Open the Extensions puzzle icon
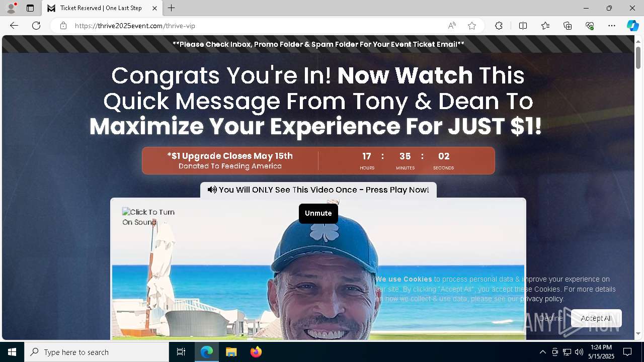 pyautogui.click(x=499, y=26)
